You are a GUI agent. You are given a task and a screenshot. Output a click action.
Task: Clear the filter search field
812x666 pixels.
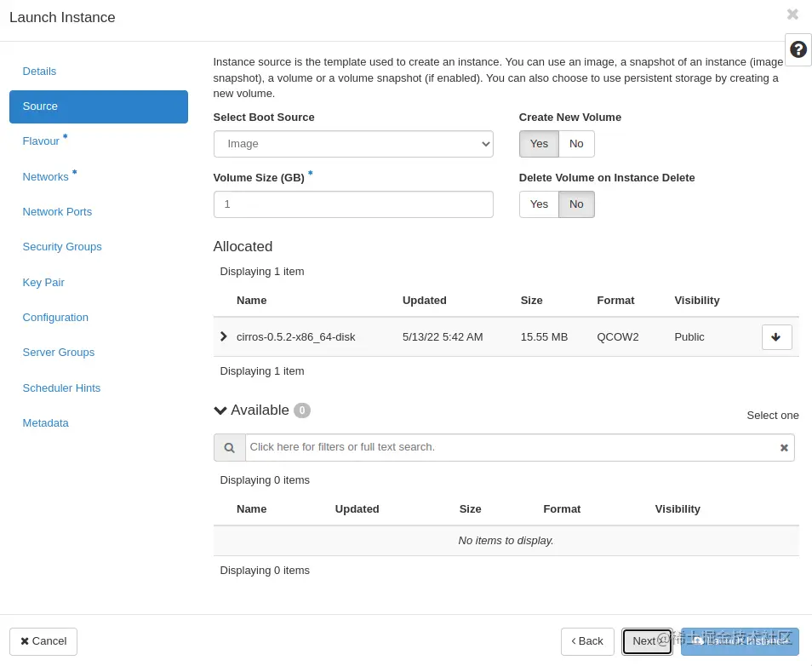tap(783, 447)
